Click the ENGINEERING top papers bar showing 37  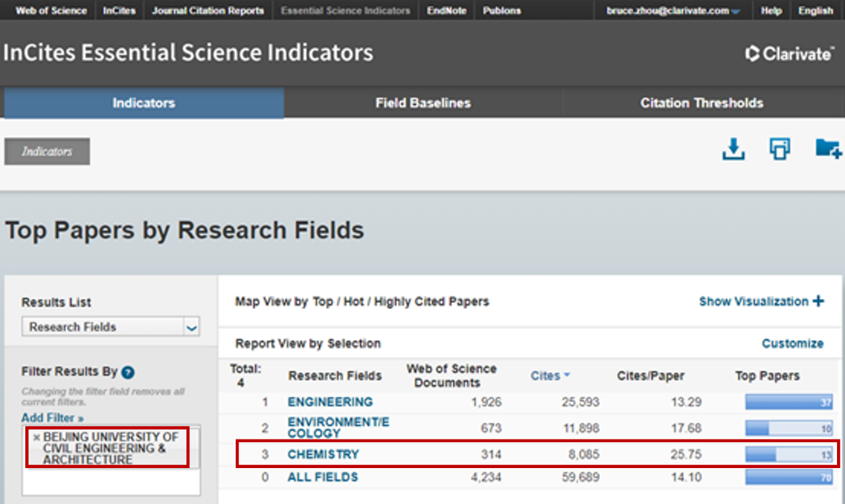coord(788,402)
